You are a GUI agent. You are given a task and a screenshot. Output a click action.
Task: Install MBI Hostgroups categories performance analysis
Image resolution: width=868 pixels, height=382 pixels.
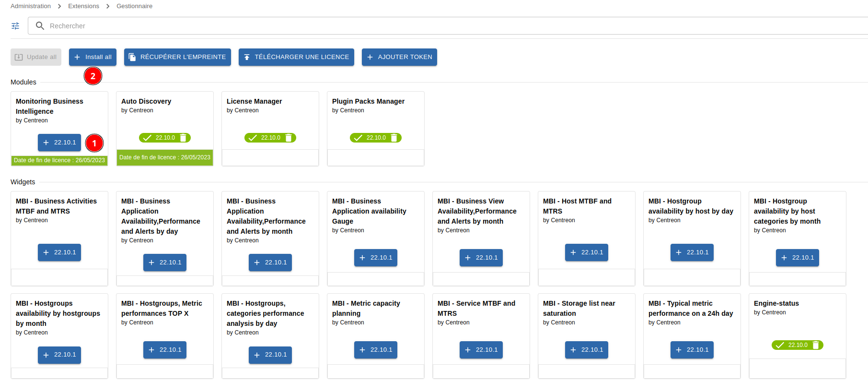pyautogui.click(x=270, y=355)
